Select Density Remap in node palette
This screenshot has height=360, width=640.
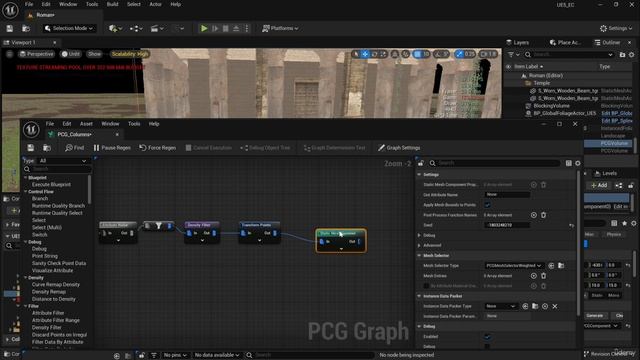click(49, 292)
